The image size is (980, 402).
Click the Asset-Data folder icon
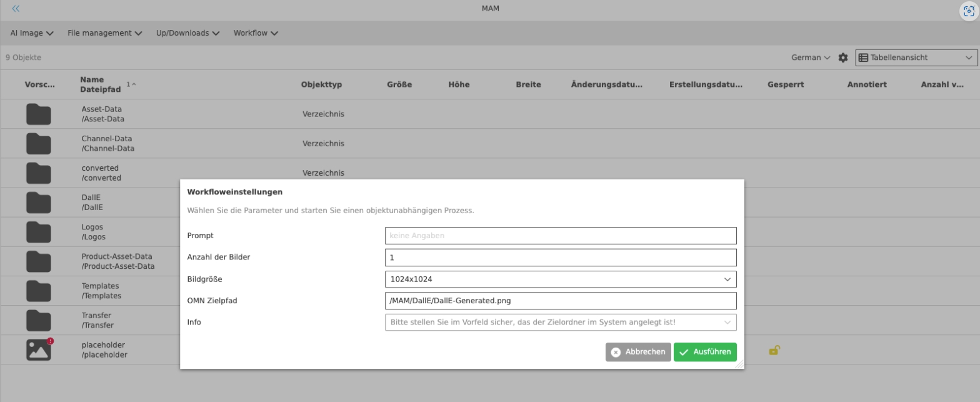click(x=39, y=114)
